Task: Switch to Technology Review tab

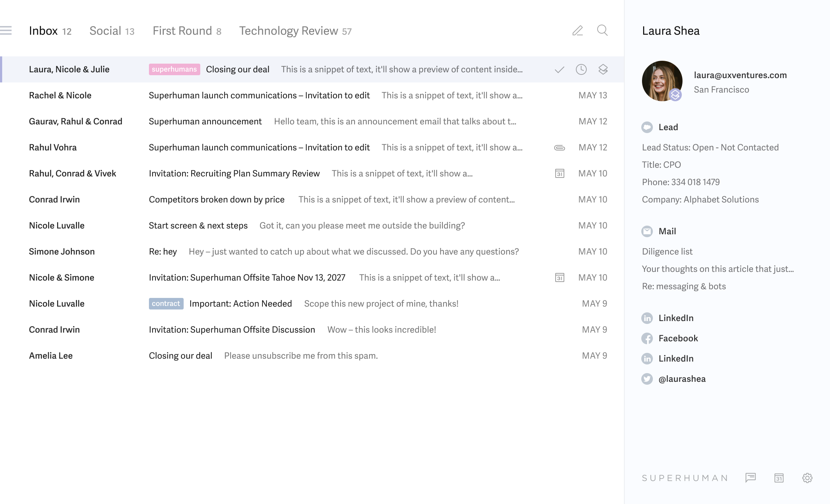Action: tap(295, 31)
